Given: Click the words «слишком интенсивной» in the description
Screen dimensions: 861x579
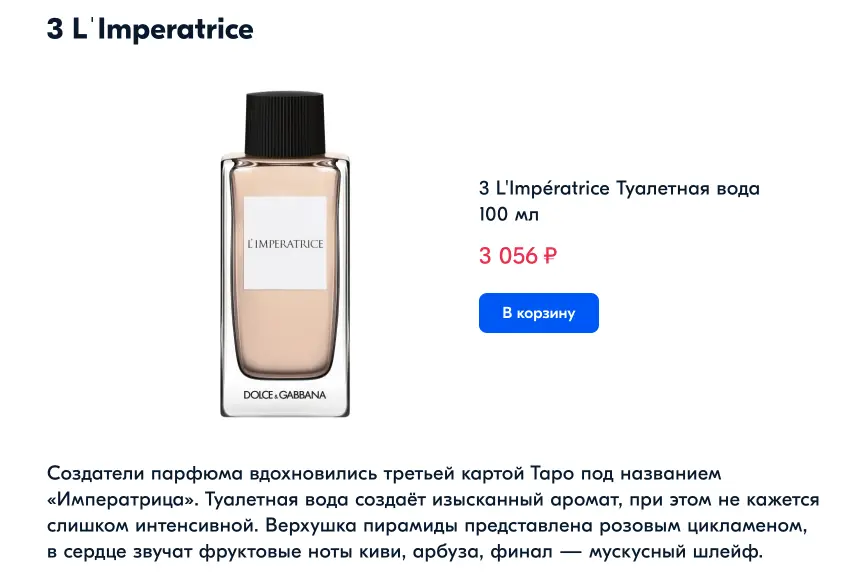Looking at the screenshot, I should [x=133, y=525].
